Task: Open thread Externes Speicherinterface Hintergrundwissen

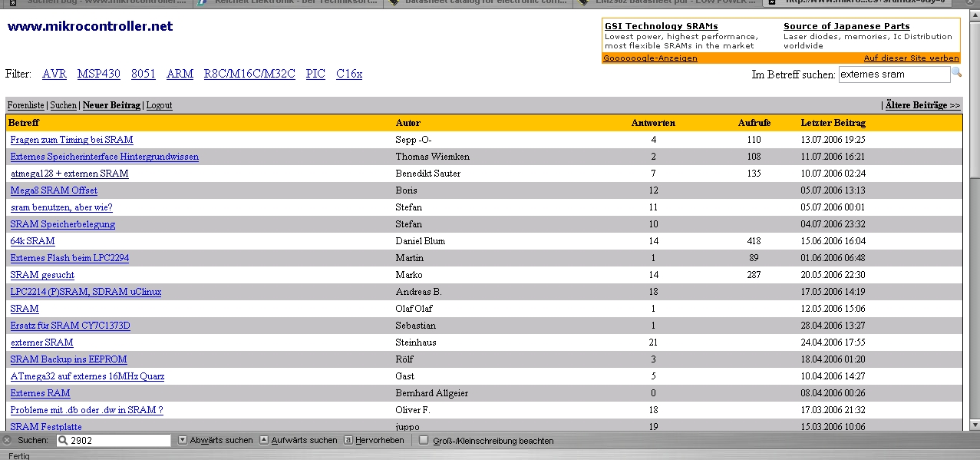Action: click(104, 157)
